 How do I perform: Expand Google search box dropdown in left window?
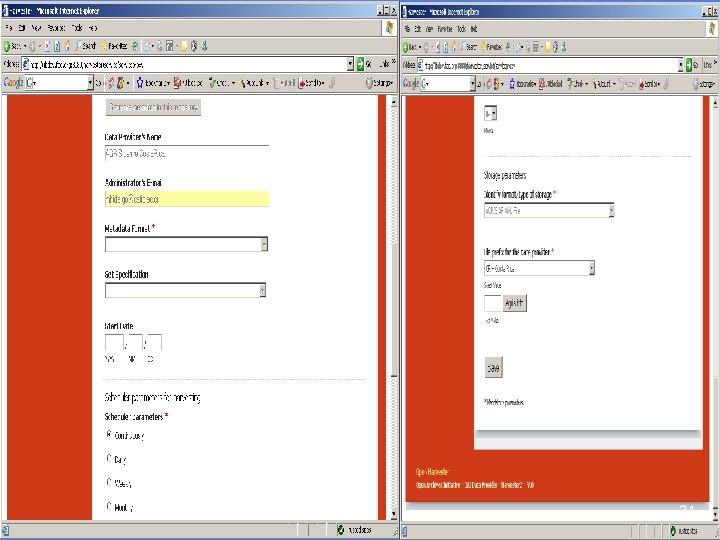tap(90, 83)
